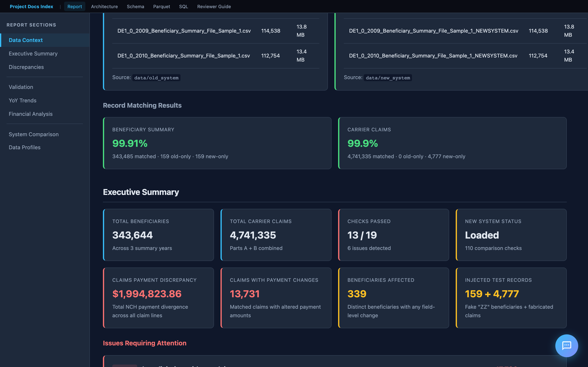
Task: Open the Project Docs Index link
Action: pyautogui.click(x=31, y=7)
